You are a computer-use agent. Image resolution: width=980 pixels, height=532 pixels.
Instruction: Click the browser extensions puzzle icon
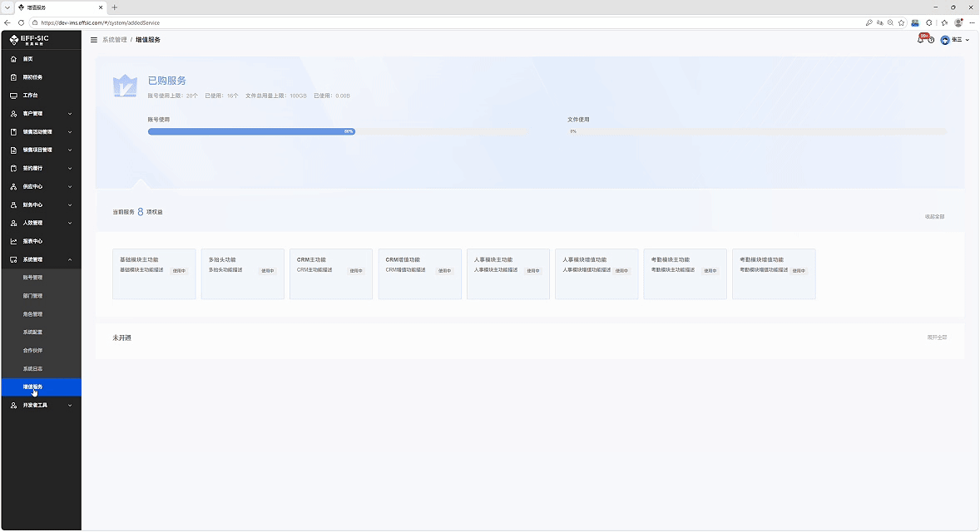click(929, 23)
